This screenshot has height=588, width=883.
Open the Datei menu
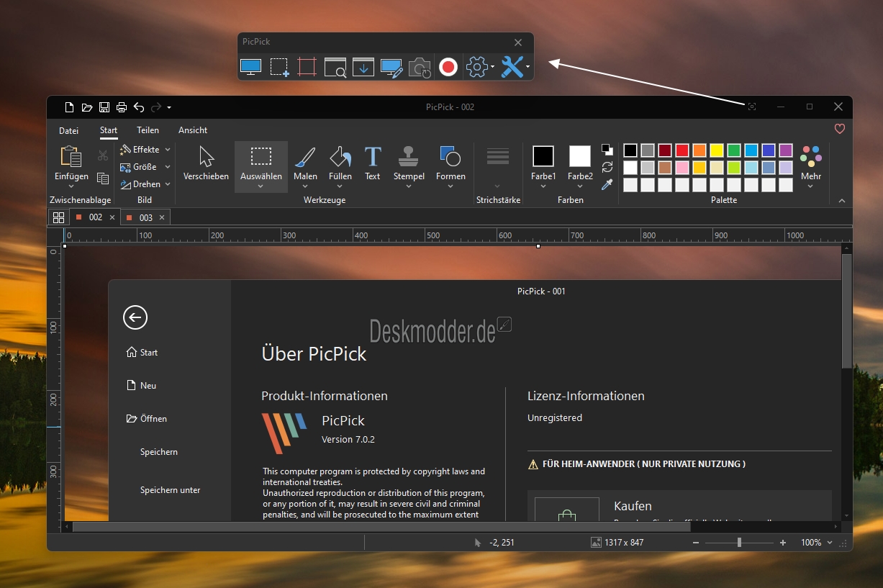pos(69,130)
